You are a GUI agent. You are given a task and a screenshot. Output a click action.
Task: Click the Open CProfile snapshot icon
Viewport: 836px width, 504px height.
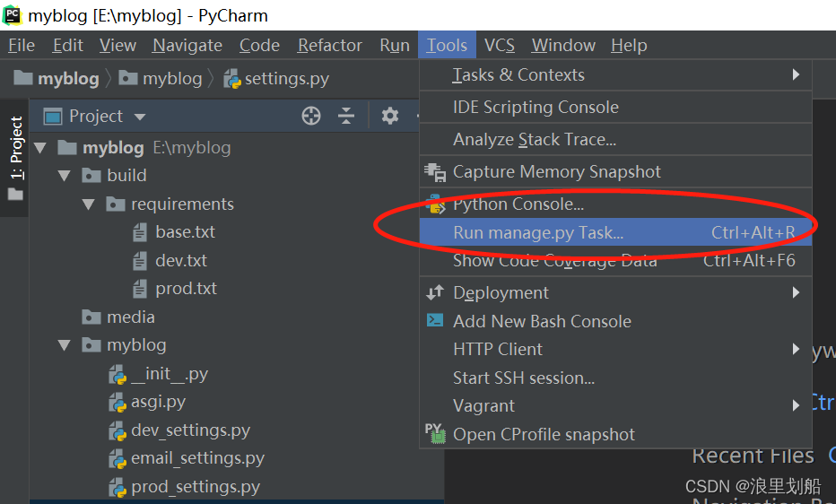435,434
